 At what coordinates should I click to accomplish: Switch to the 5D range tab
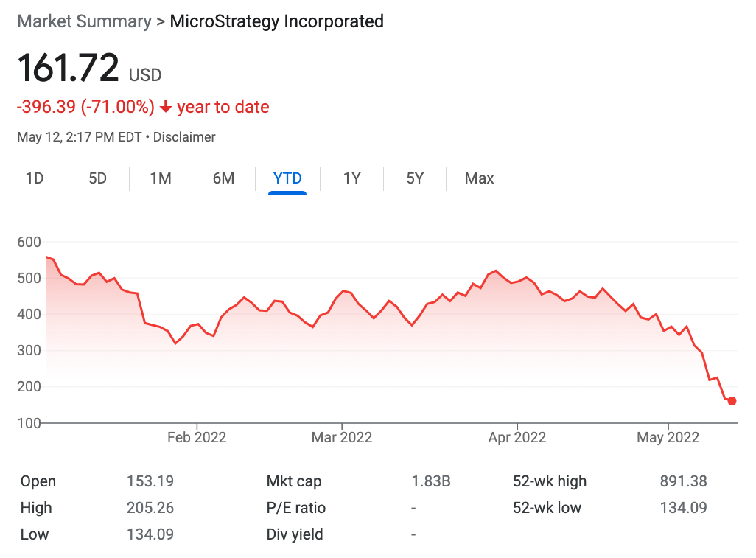[x=97, y=178]
